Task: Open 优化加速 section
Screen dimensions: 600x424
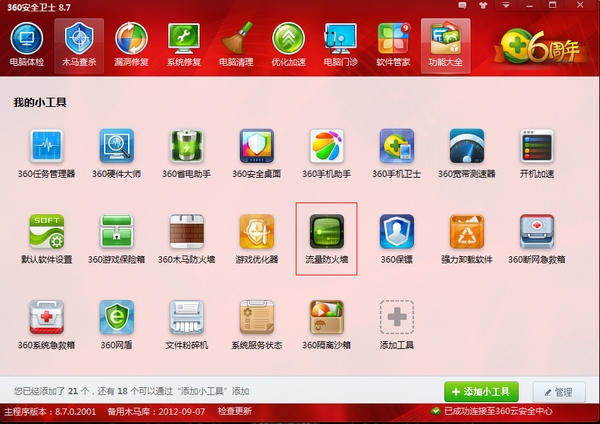Action: [x=288, y=44]
